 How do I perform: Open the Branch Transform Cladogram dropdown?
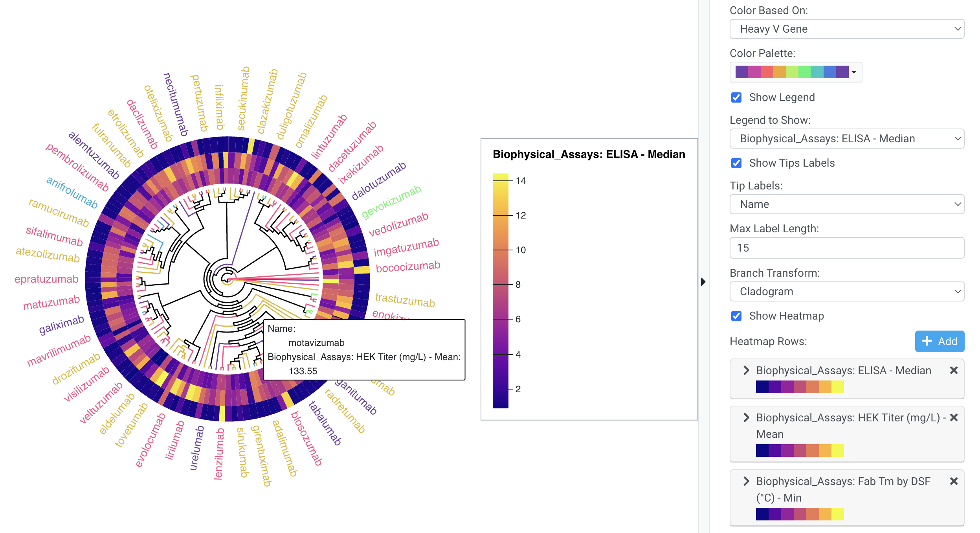click(846, 292)
